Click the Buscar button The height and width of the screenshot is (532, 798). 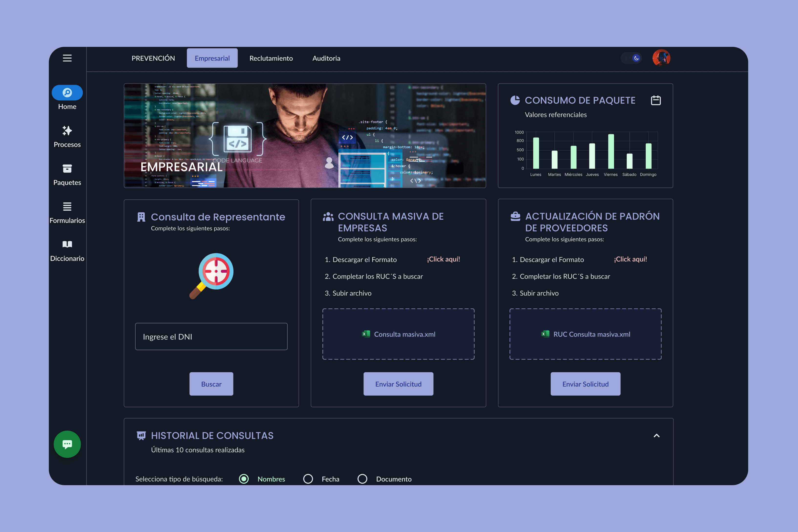(x=211, y=384)
